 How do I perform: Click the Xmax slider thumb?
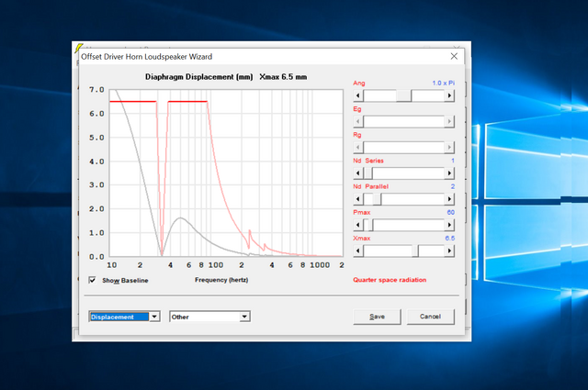tap(415, 251)
